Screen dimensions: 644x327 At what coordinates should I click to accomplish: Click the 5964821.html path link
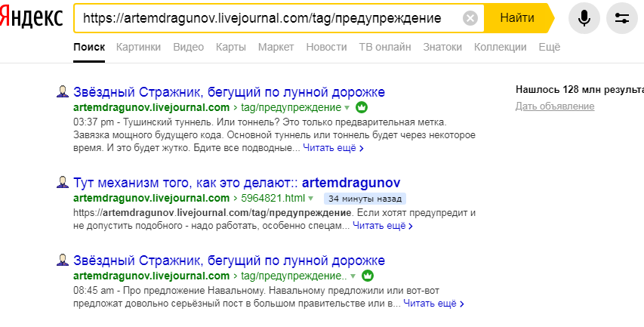[273, 198]
